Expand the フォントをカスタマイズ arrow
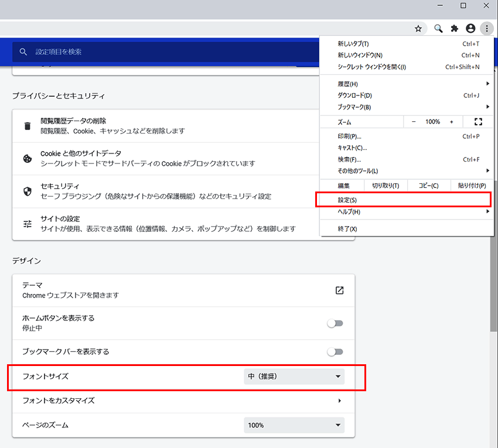498x448 pixels. tap(339, 401)
